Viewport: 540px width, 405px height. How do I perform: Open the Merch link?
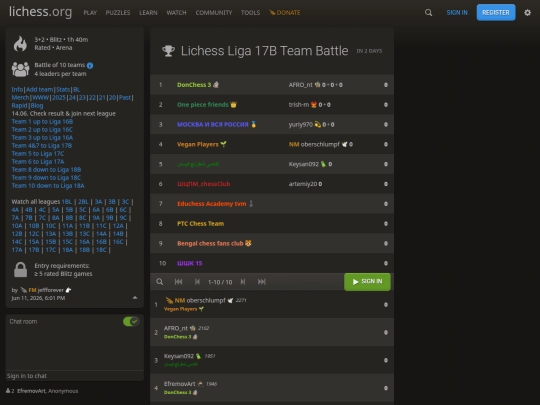pos(20,97)
